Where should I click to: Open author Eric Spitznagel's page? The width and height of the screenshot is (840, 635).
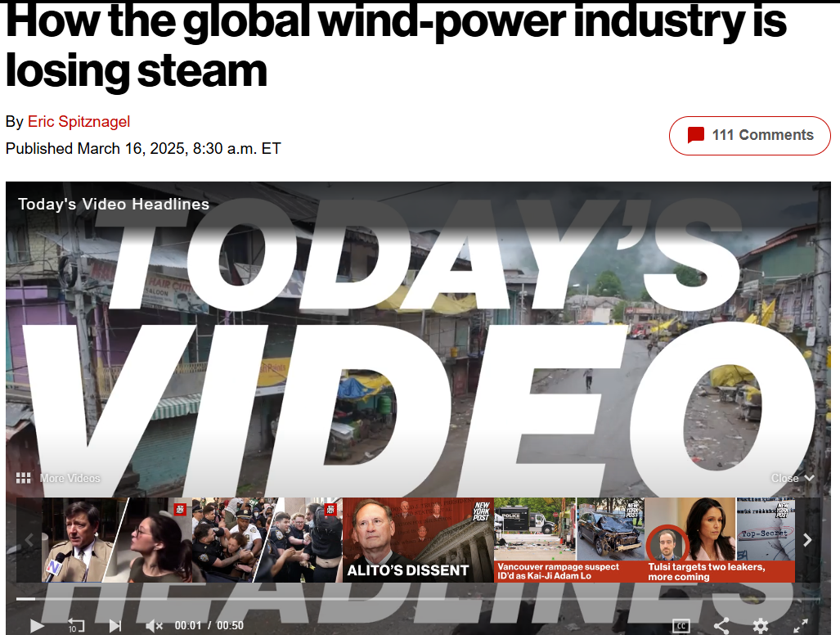point(79,122)
